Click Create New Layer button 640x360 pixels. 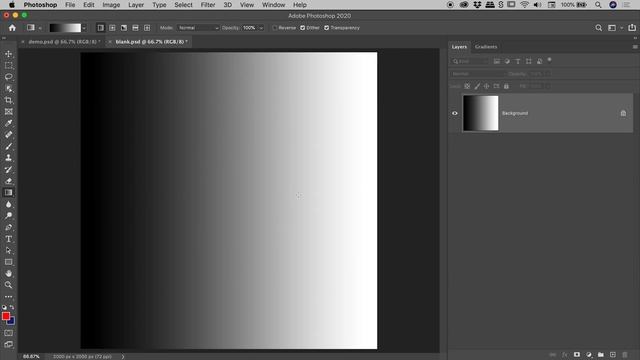pos(613,355)
